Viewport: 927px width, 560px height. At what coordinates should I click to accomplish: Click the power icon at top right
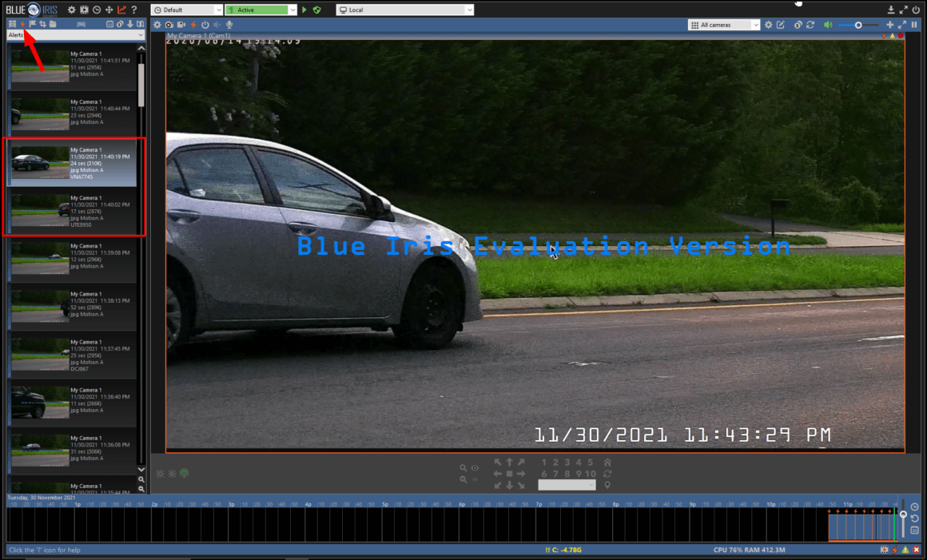(916, 10)
